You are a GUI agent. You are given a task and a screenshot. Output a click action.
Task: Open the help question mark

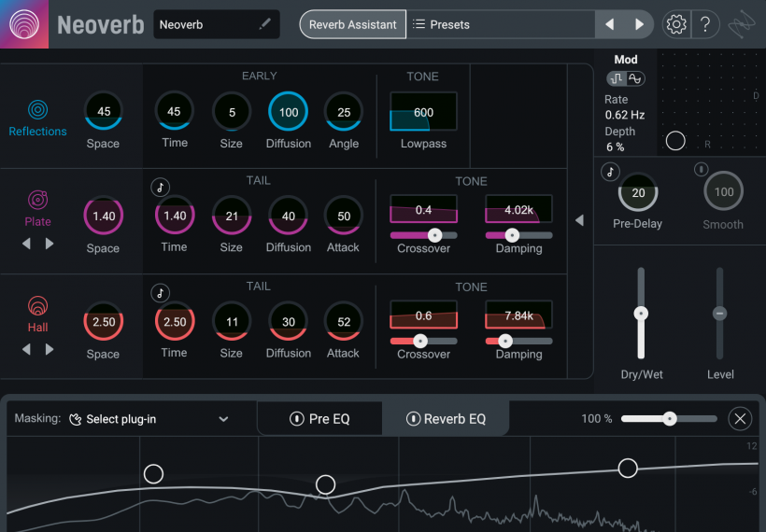click(x=705, y=24)
